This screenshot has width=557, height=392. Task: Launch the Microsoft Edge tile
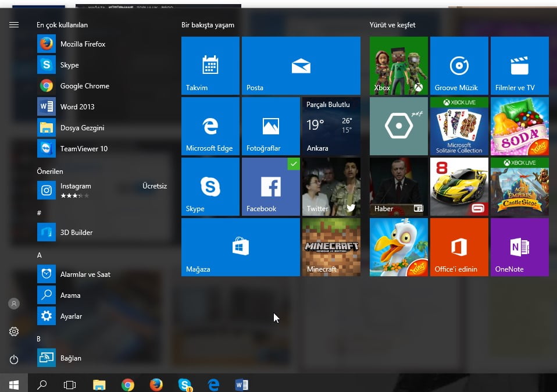[x=210, y=126]
